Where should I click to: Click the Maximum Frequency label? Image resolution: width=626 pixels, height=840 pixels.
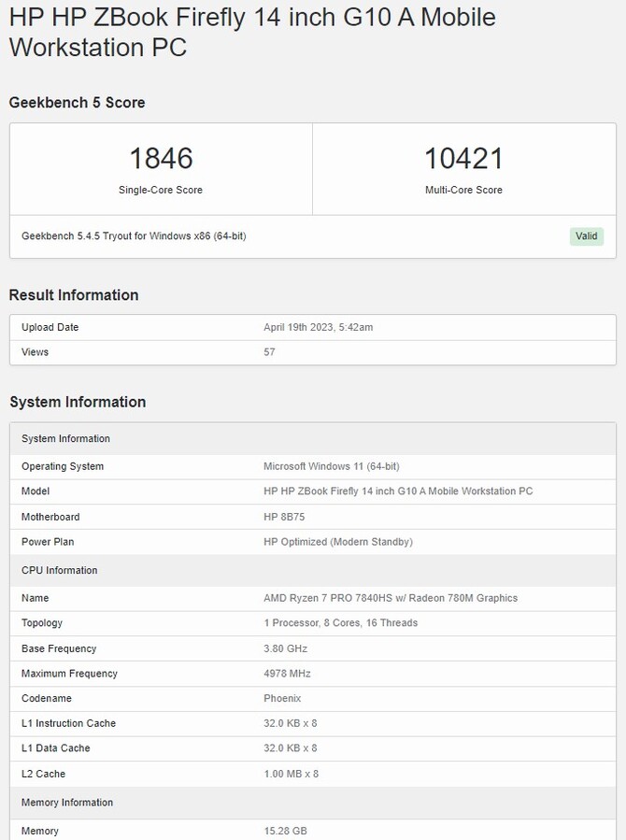pyautogui.click(x=69, y=674)
